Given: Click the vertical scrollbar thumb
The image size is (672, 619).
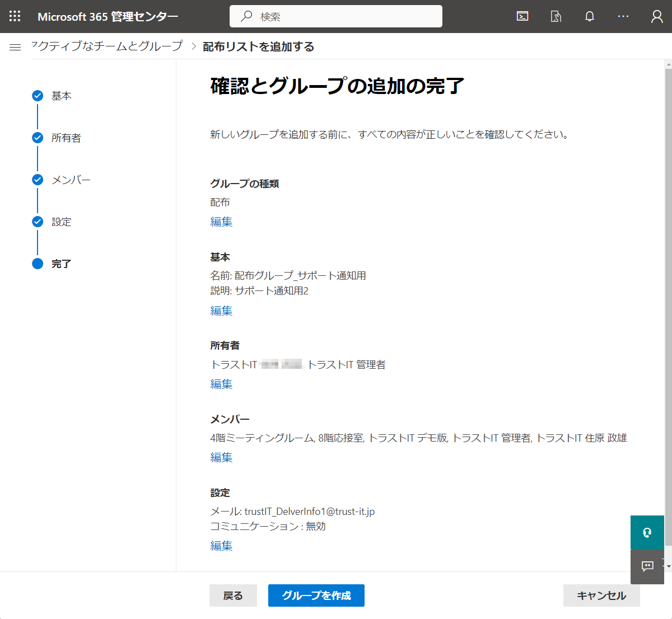Looking at the screenshot, I should tap(668, 308).
